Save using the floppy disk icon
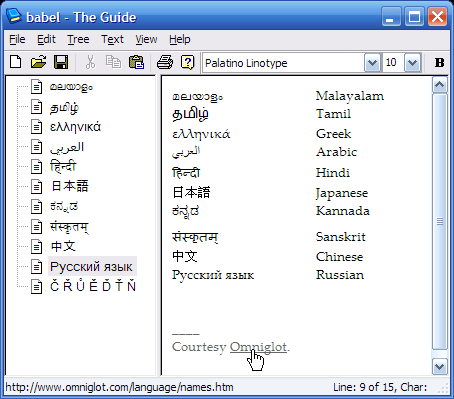 (x=61, y=62)
